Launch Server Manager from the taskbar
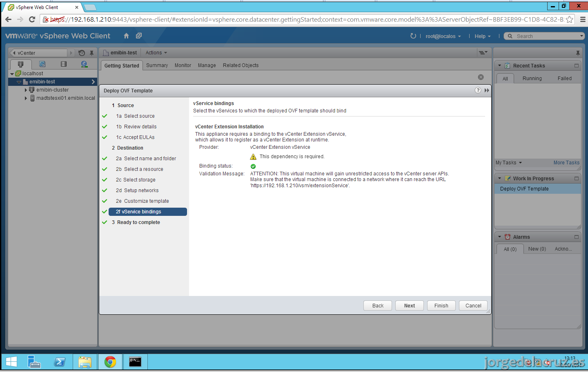Image resolution: width=588 pixels, height=372 pixels. pos(34,362)
